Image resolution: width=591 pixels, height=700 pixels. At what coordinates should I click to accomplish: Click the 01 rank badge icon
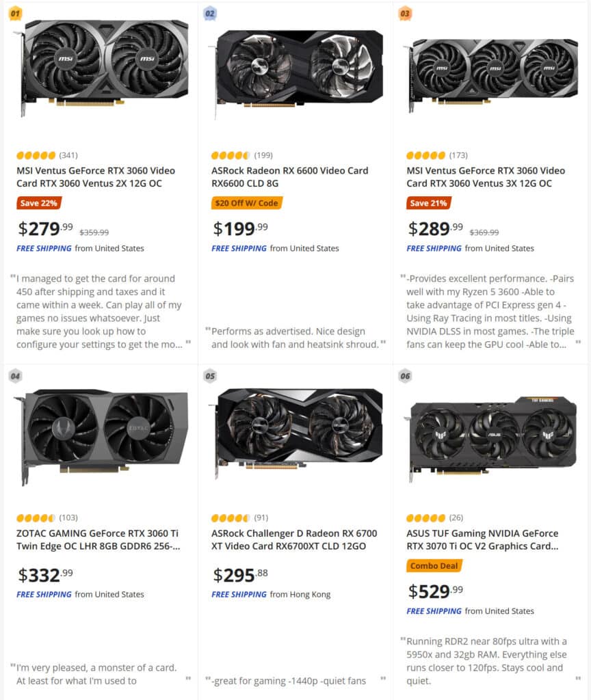15,14
